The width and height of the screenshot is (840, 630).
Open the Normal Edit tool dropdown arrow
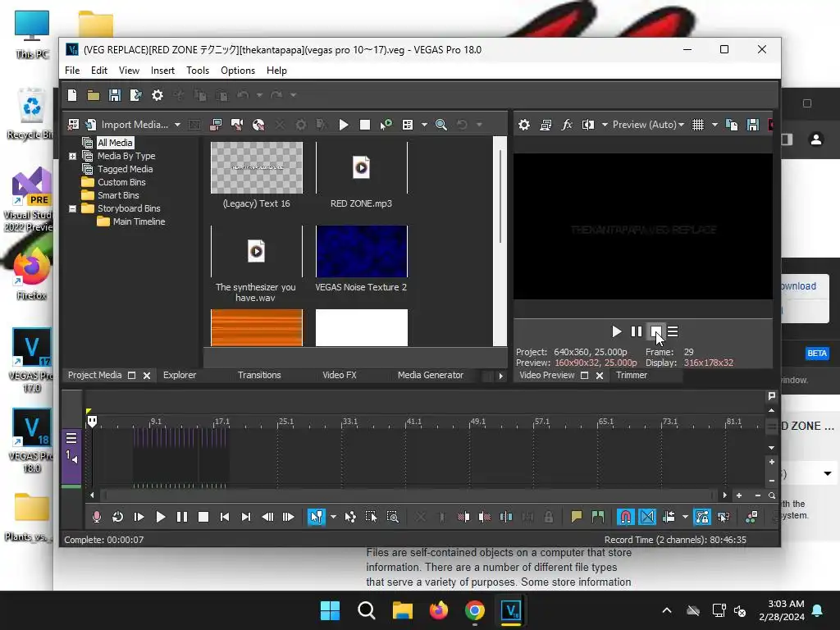click(x=333, y=517)
